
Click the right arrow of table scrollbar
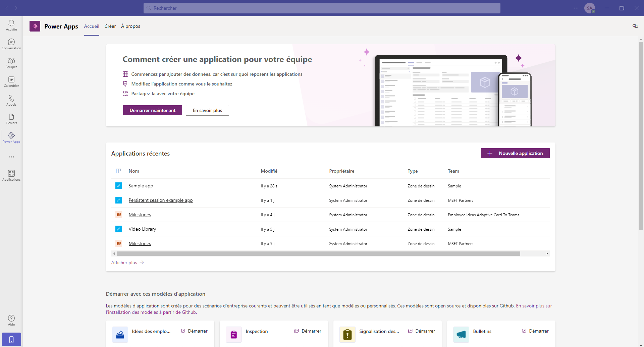tap(547, 254)
